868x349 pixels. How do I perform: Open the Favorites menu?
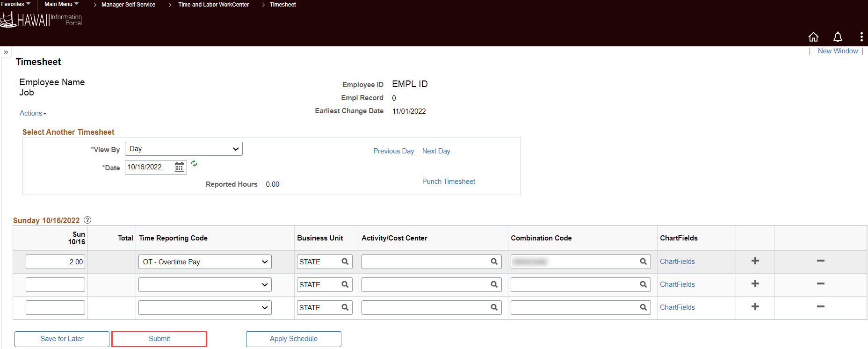click(x=15, y=4)
